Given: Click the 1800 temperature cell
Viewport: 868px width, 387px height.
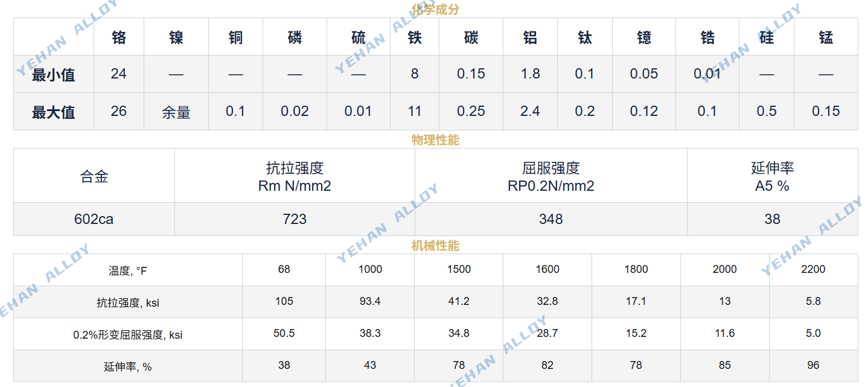Looking at the screenshot, I should pos(636,269).
